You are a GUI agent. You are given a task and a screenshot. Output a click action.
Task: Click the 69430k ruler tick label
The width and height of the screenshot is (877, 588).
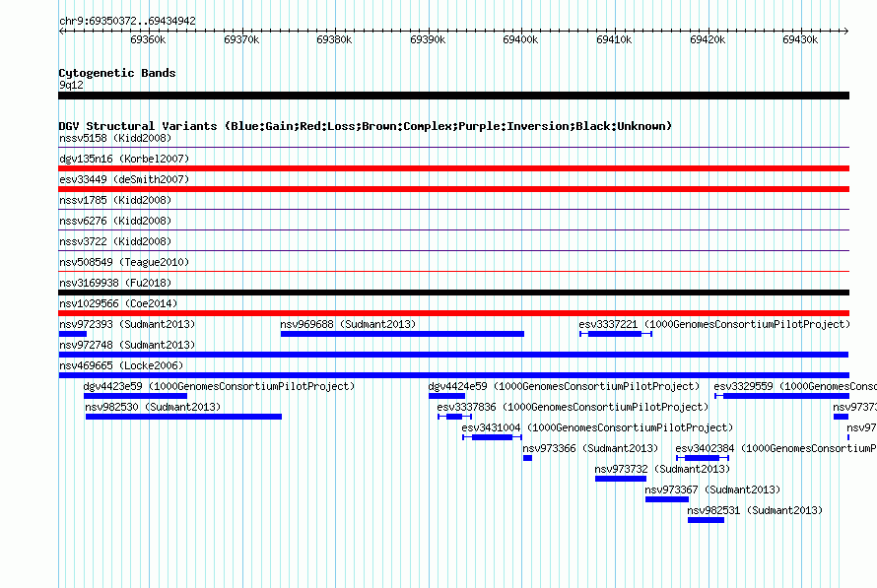click(x=800, y=39)
